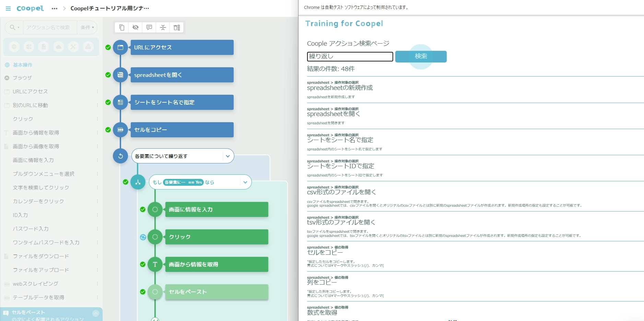Select the file document category icon

click(x=44, y=47)
